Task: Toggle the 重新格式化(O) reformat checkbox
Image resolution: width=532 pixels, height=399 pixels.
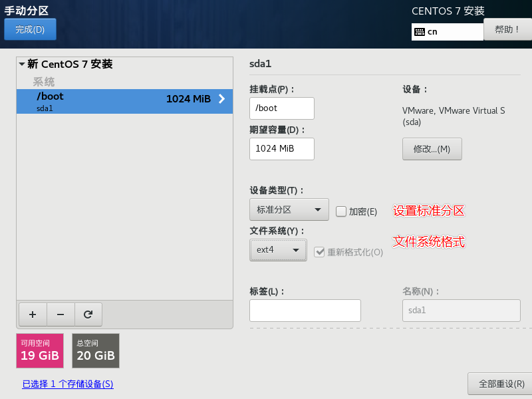Action: (319, 252)
